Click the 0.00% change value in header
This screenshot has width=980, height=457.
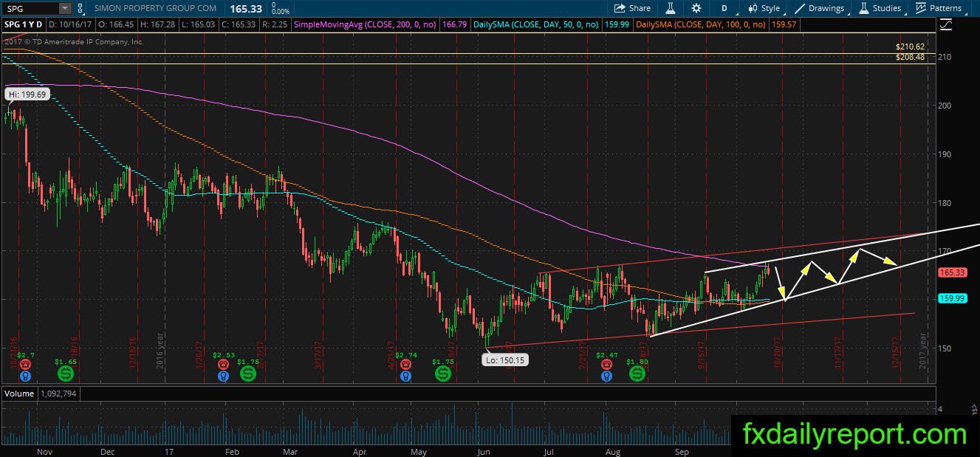pos(281,12)
